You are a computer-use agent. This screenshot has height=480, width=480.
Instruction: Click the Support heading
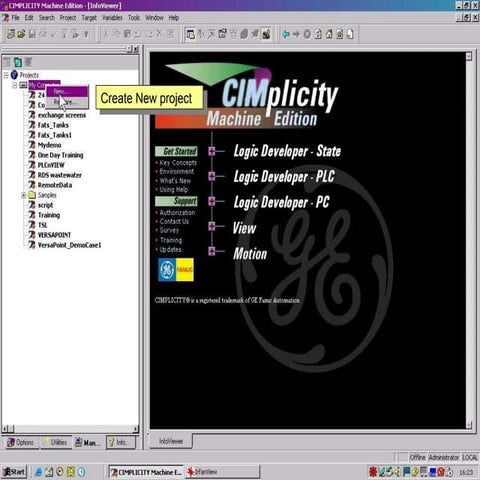point(176,201)
